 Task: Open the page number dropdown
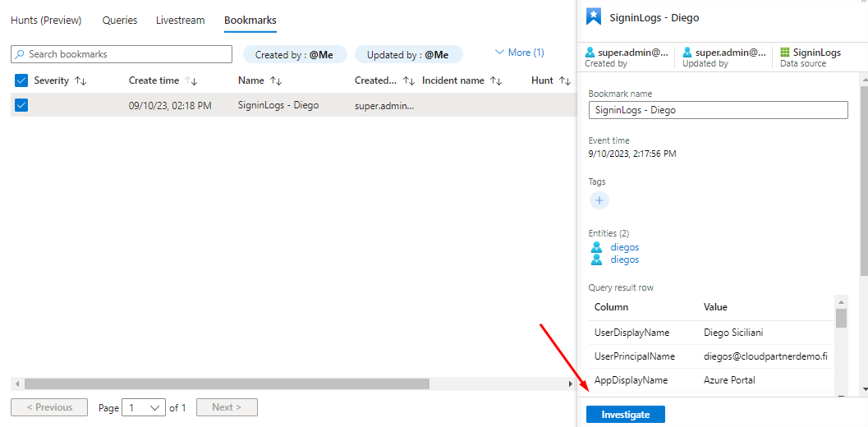144,407
